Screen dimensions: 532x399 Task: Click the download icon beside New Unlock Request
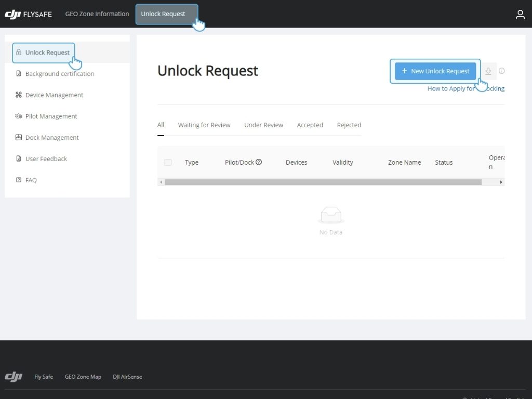(x=488, y=71)
